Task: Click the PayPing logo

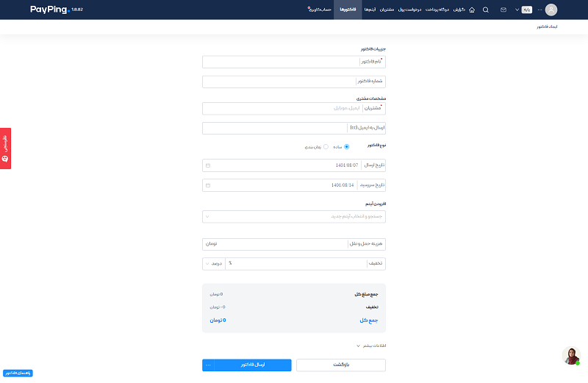Action: click(x=50, y=10)
